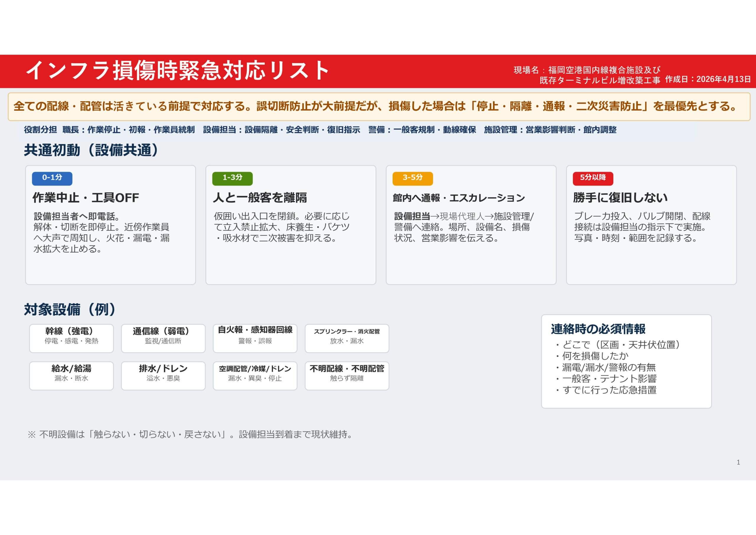
Task: Click the section heading 共通初動（設備共通）
Action: click(91, 150)
